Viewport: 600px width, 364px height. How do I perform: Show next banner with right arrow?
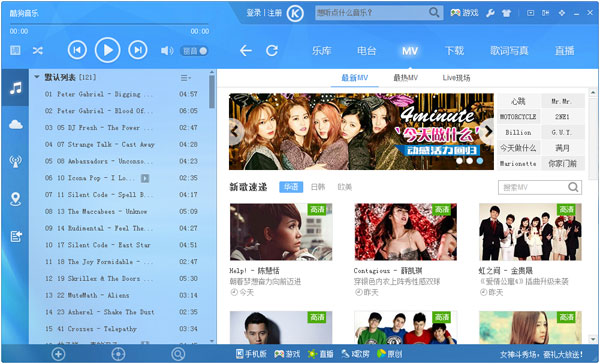point(487,132)
